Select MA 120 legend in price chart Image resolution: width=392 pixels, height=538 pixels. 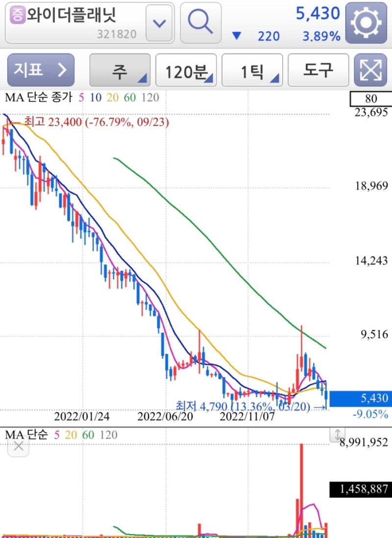tap(150, 98)
